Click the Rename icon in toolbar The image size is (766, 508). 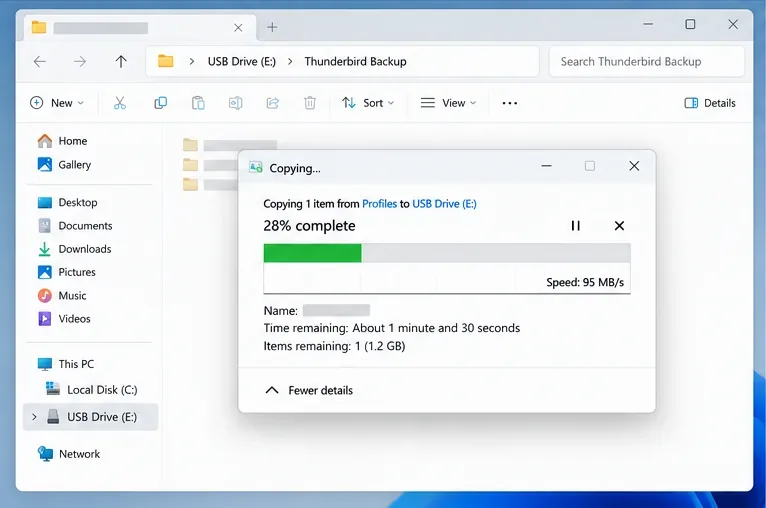click(235, 103)
